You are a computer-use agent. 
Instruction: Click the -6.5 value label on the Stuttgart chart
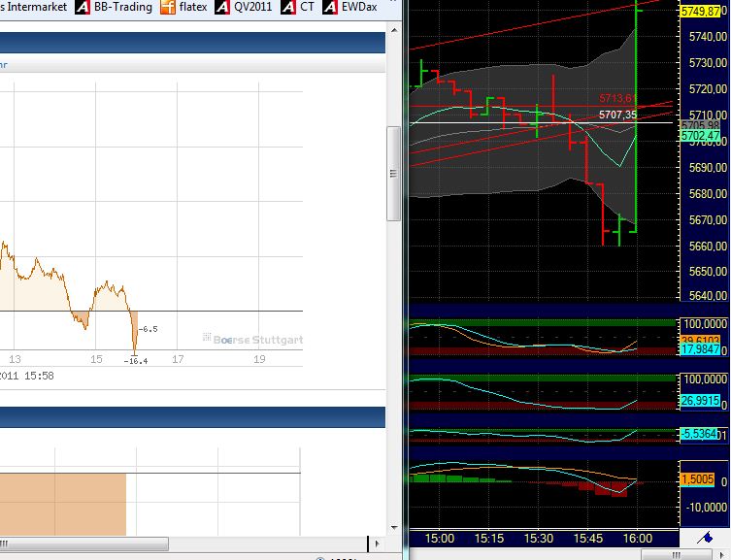pos(149,329)
